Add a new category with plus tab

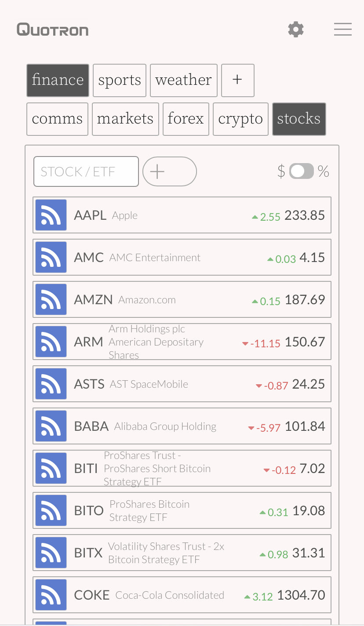pyautogui.click(x=238, y=80)
